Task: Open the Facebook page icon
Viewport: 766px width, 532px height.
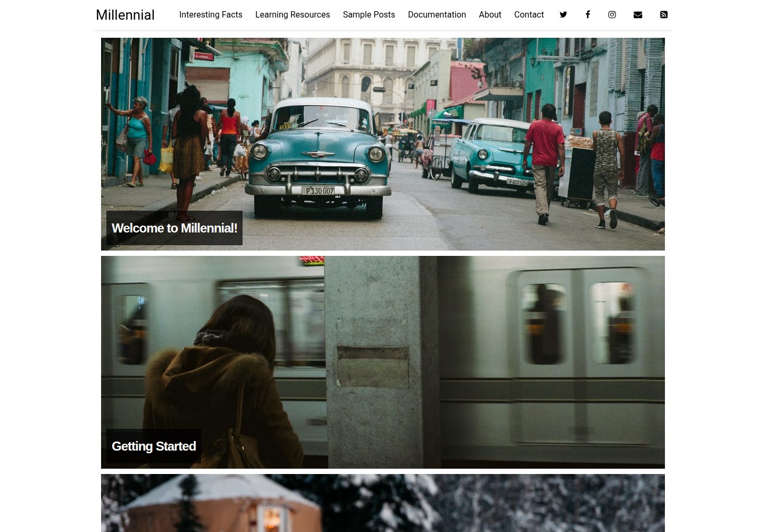Action: [588, 15]
